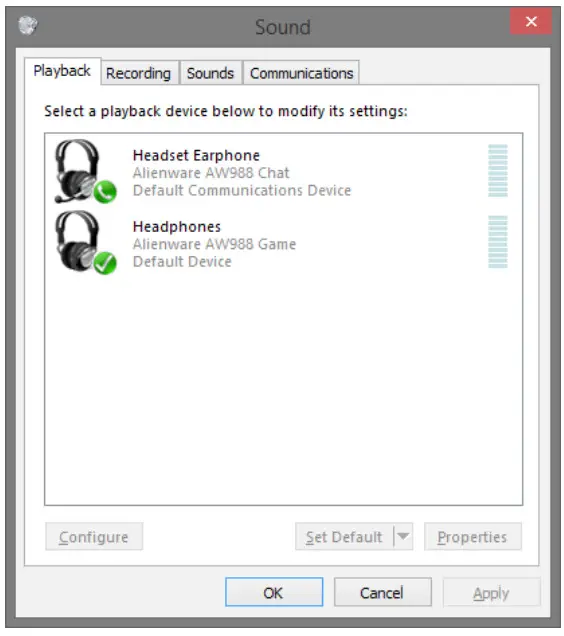Switch to the Communications tab

coord(301,73)
